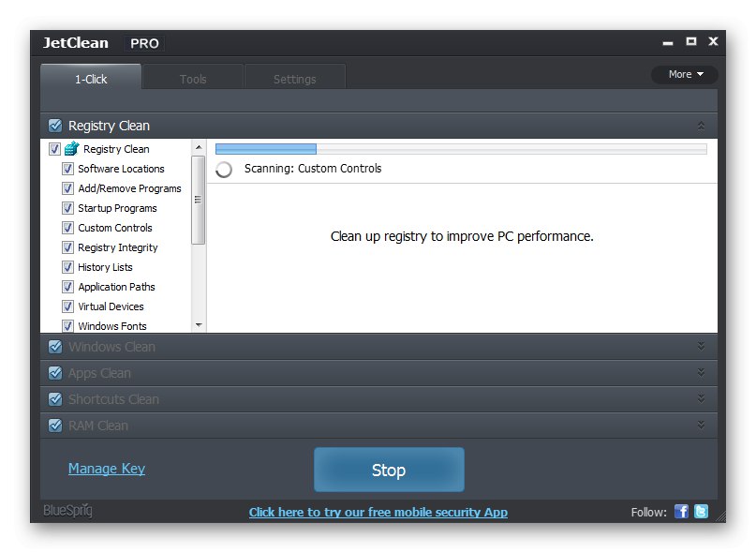Screen dimensions: 756x553
Task: Toggle the Apps Clean section checkbox
Action: point(55,372)
